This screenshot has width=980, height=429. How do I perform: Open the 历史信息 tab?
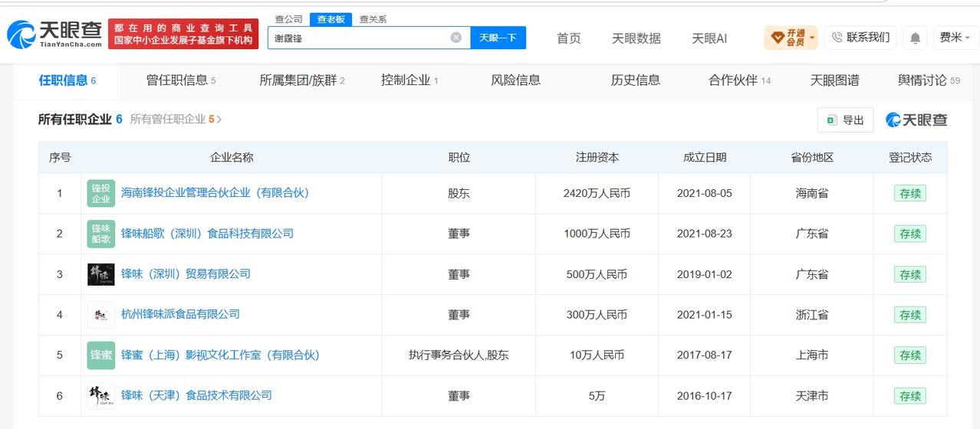click(x=635, y=80)
